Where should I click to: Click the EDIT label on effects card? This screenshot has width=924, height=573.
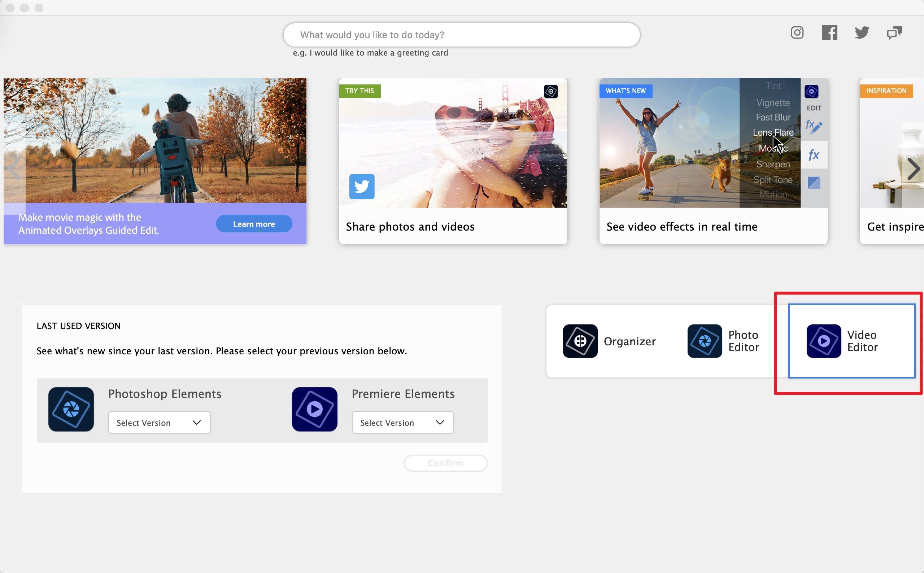click(x=814, y=108)
